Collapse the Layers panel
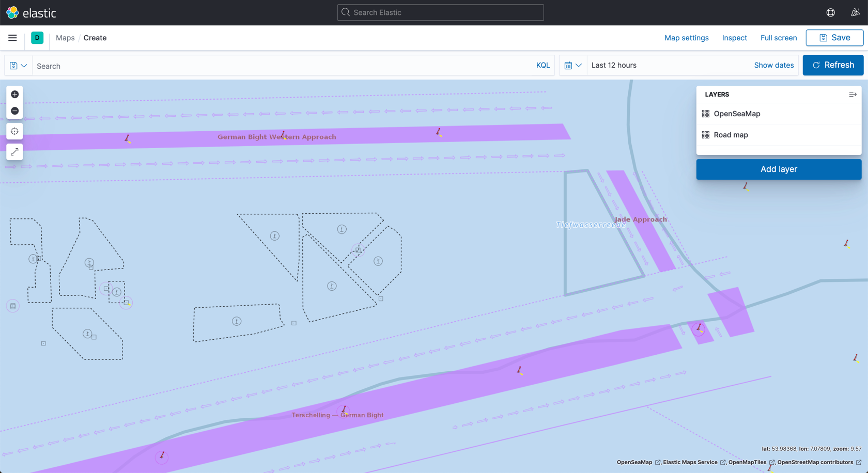This screenshot has width=868, height=473. point(853,94)
